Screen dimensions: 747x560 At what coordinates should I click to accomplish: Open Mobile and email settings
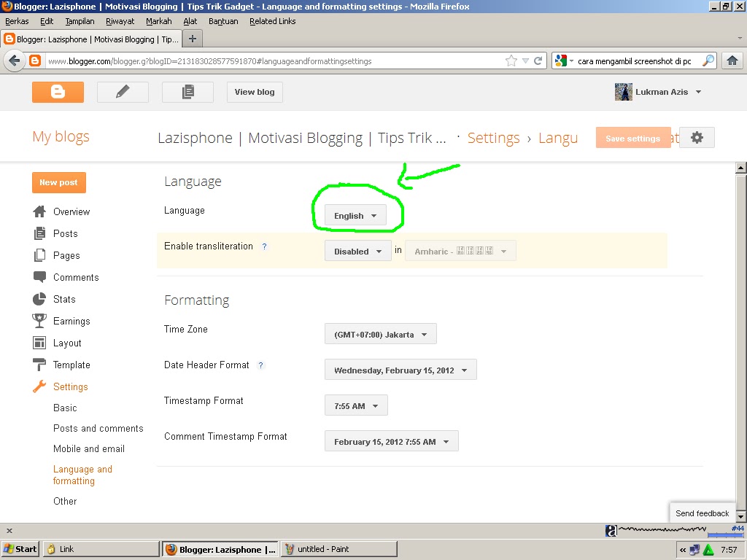89,448
